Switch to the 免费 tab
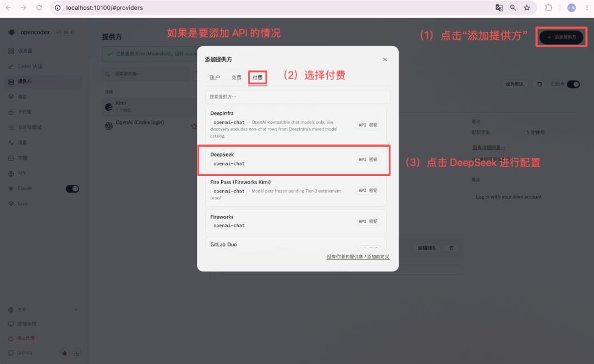Screen dimensions: 594x364 237,78
